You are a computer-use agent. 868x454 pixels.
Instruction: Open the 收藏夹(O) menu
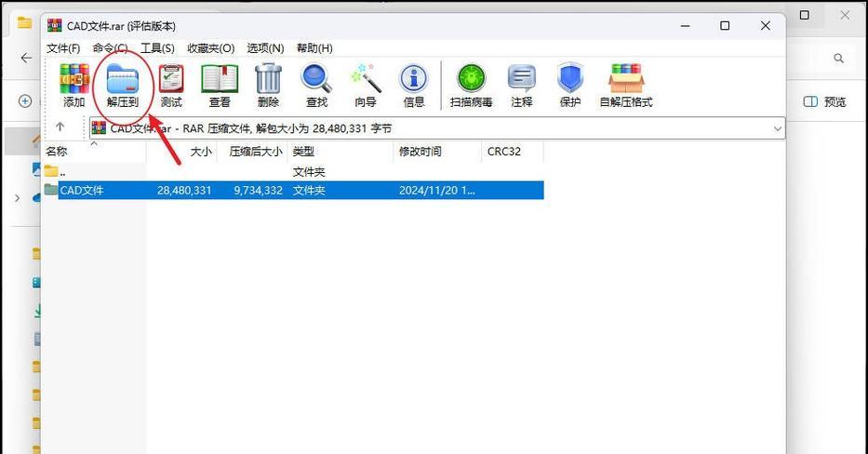[211, 48]
